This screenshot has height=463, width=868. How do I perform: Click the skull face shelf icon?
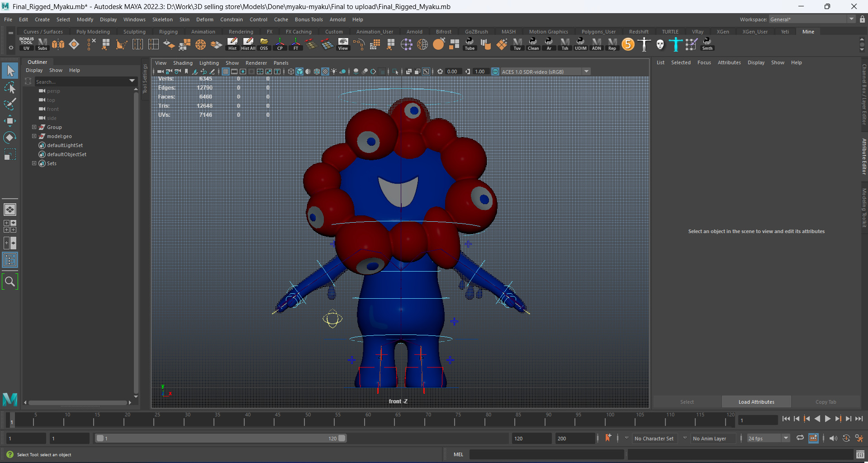(x=660, y=44)
